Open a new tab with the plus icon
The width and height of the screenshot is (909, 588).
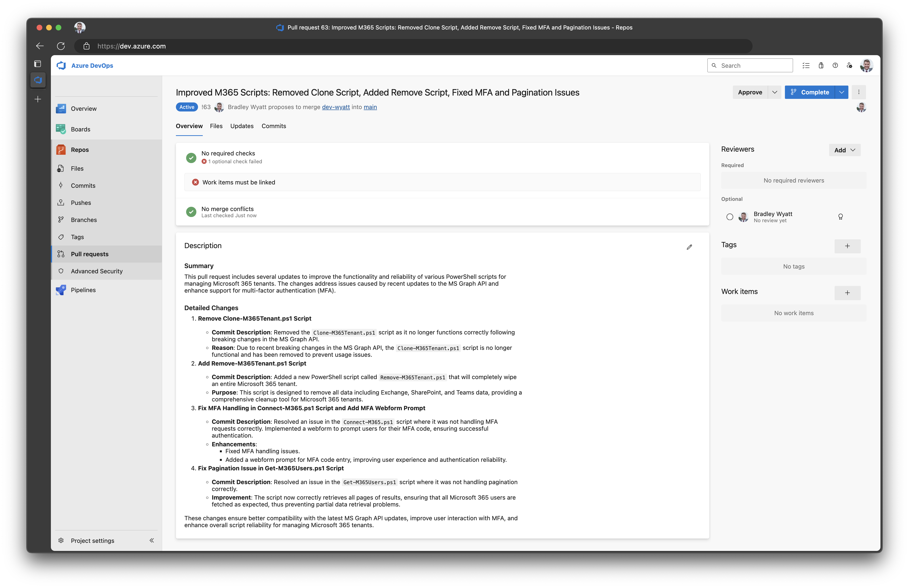click(37, 99)
